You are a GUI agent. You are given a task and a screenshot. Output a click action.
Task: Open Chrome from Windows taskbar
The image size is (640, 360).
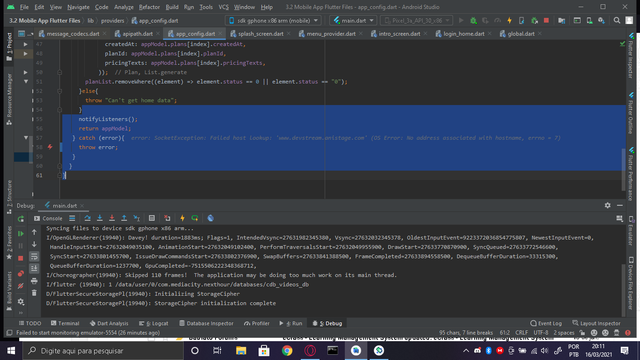[x=287, y=351]
